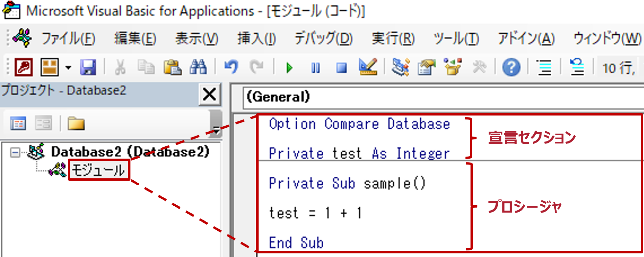Open the Properties Window icon
Viewport: 644px width, 257px height.
tap(426, 67)
